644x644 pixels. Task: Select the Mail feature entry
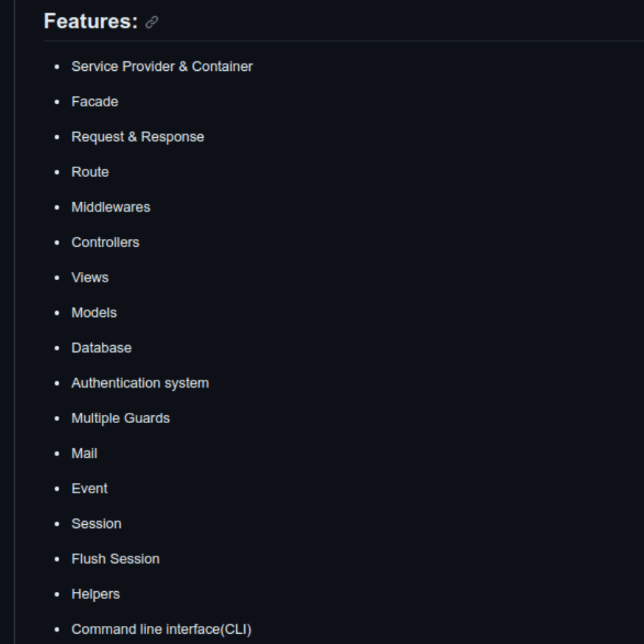(x=84, y=453)
